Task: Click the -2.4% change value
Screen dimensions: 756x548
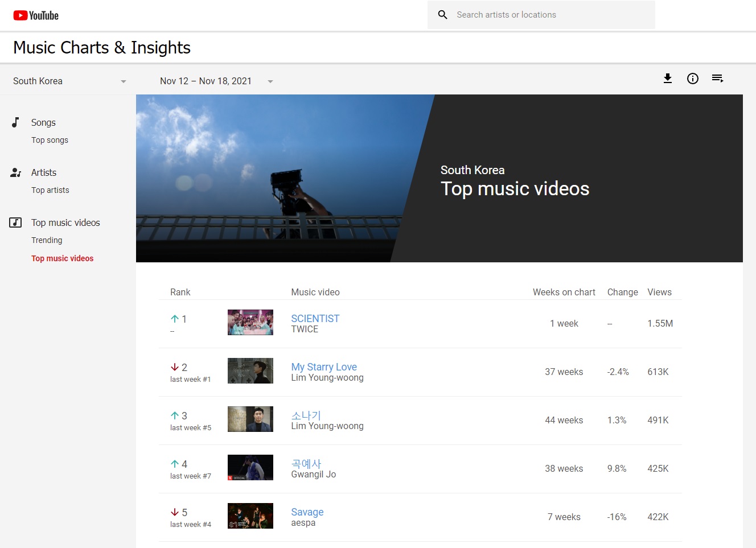Action: tap(618, 372)
